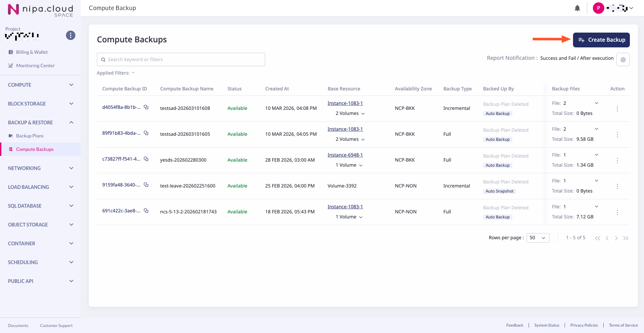Go to Billing & Wallet
This screenshot has height=333, width=644.
point(32,52)
